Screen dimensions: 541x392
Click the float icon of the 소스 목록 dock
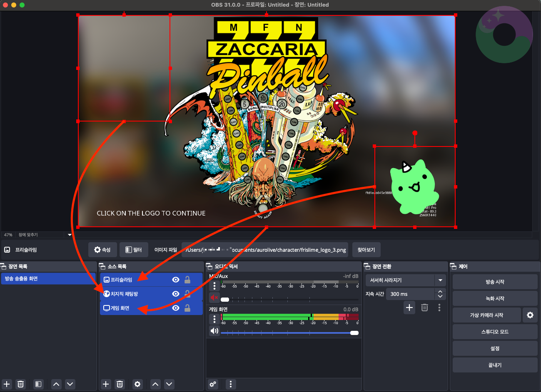(x=102, y=266)
